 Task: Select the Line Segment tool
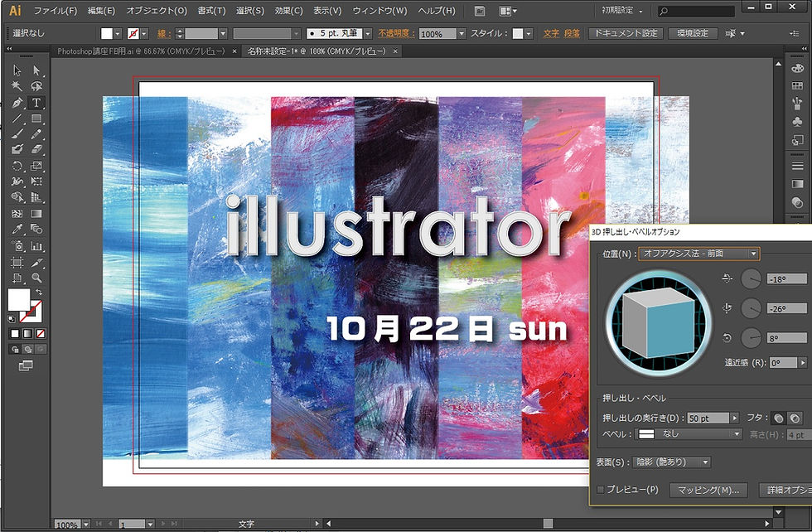(17, 118)
